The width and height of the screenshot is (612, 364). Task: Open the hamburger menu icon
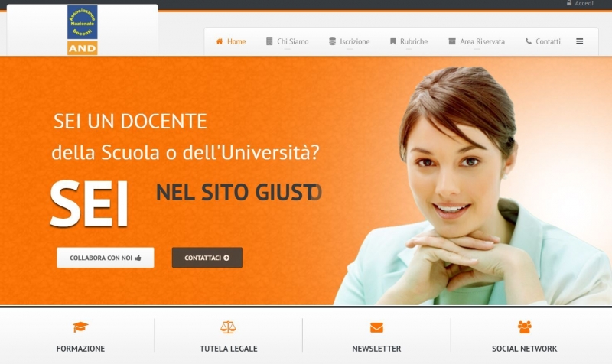580,41
